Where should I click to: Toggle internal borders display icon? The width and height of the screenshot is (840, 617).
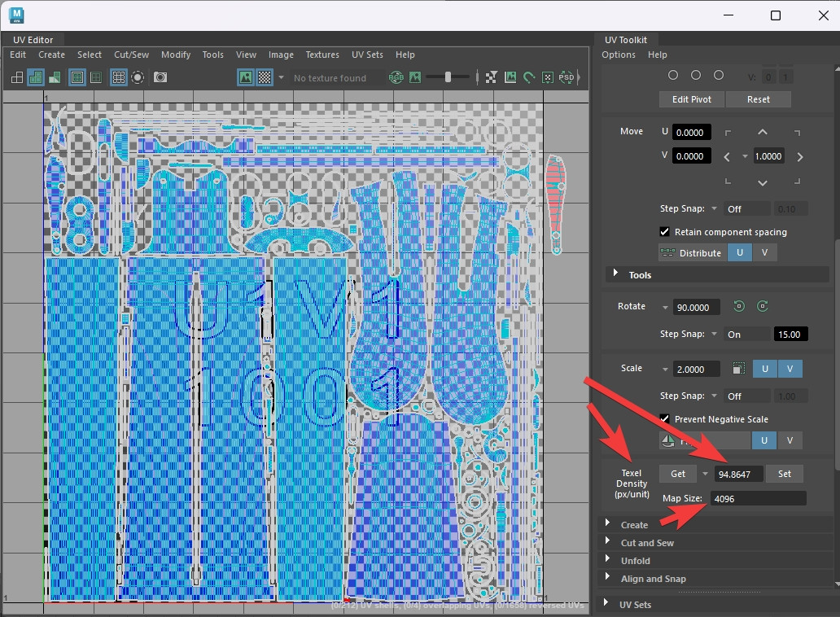coord(96,77)
